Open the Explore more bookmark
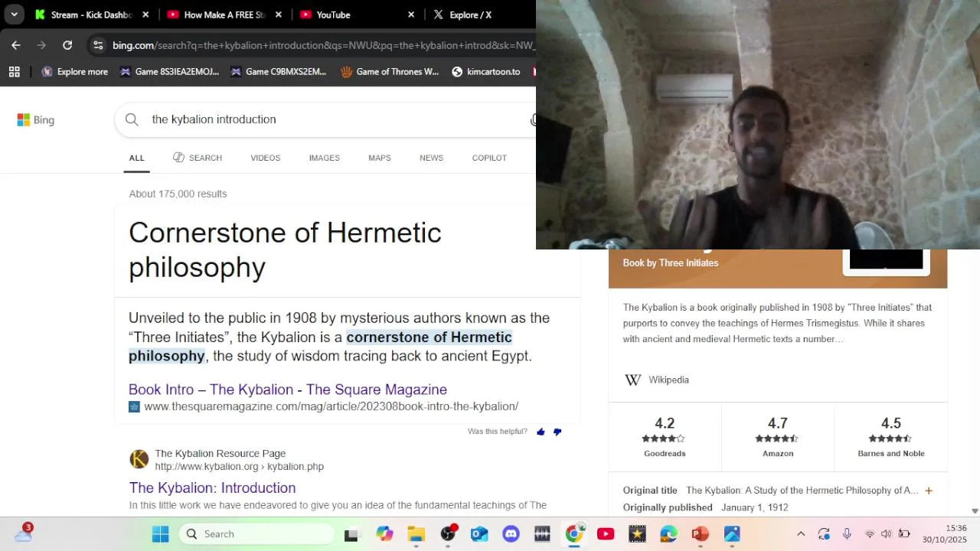This screenshot has height=551, width=980. [x=75, y=72]
